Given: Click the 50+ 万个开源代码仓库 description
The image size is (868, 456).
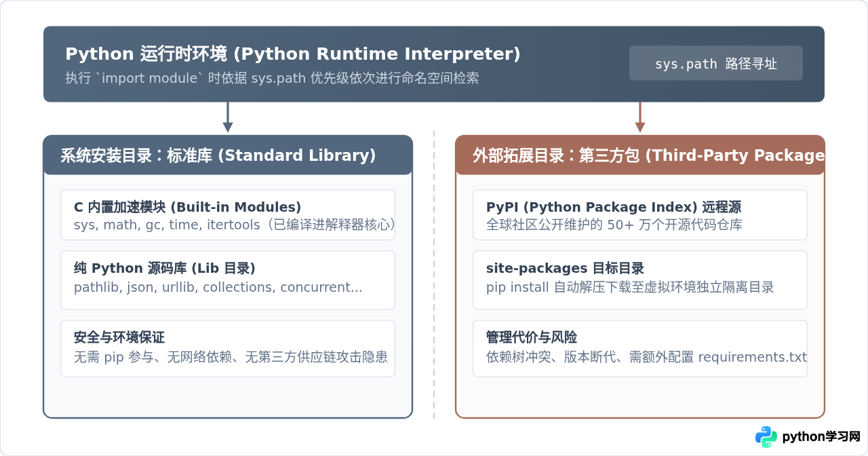Looking at the screenshot, I should coord(614,225).
